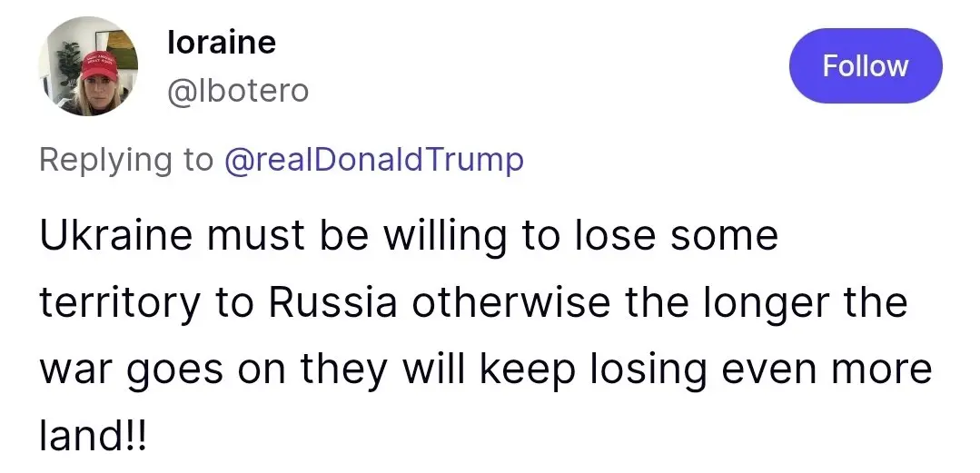This screenshot has height=473, width=980.
Task: Click 'keep losing' in the third line
Action: [594, 370]
